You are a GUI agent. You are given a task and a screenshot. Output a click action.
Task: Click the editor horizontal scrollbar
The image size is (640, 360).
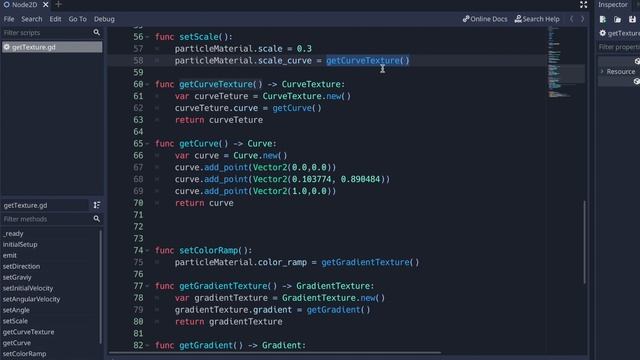click(275, 353)
